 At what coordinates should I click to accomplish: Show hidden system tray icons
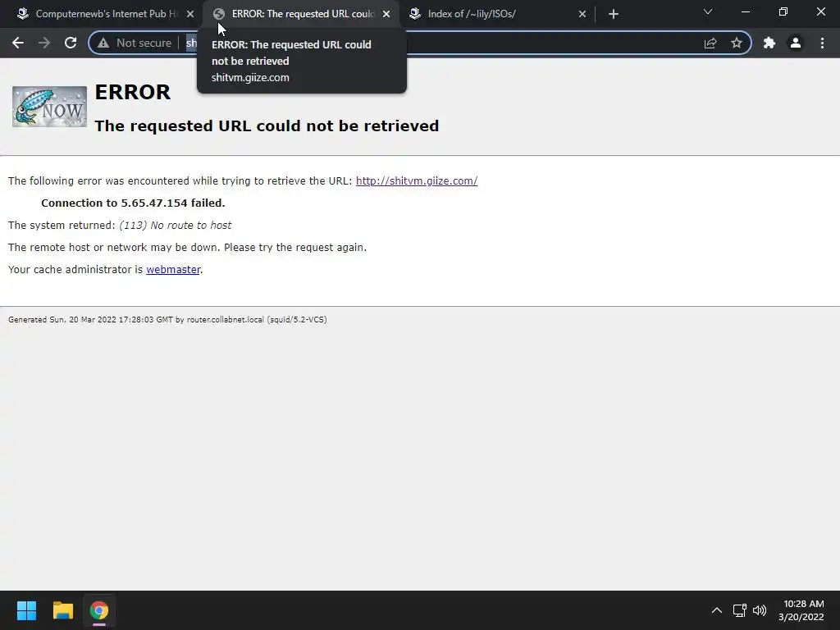(x=716, y=610)
